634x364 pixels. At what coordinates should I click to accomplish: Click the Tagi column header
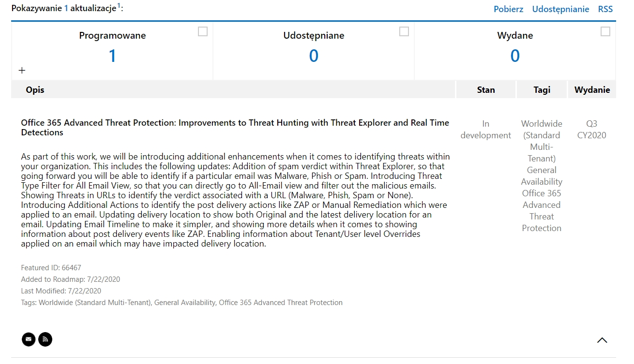click(542, 90)
